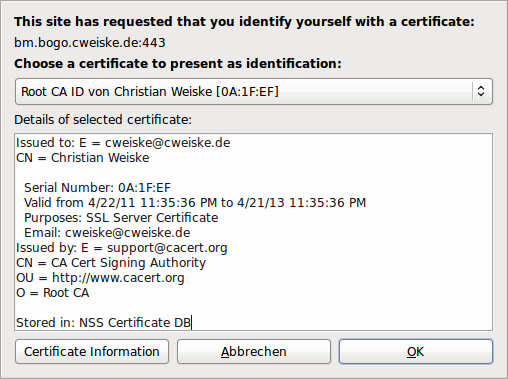Click the 'Issued to: E = cweiske@cweiske.de' line
The height and width of the screenshot is (379, 508).
point(123,143)
